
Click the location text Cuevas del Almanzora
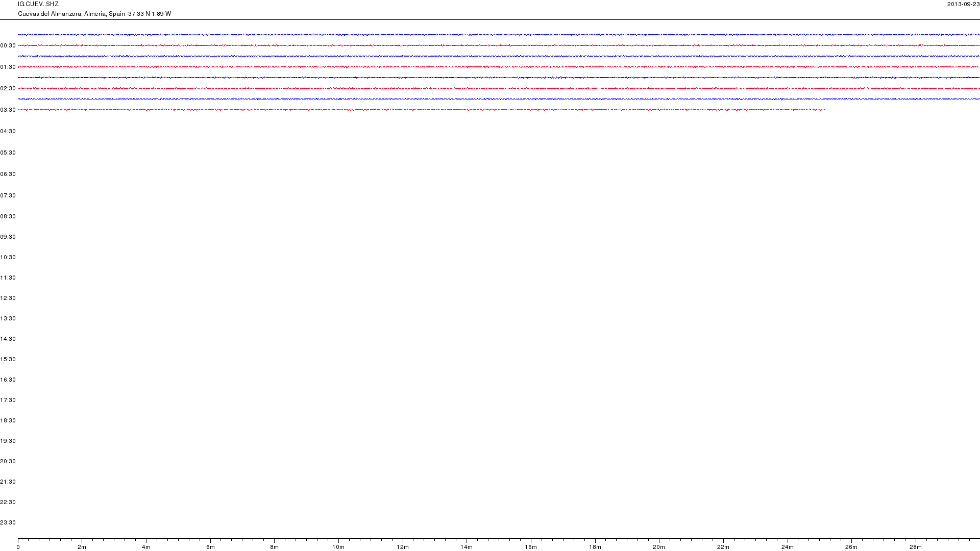pyautogui.click(x=50, y=14)
